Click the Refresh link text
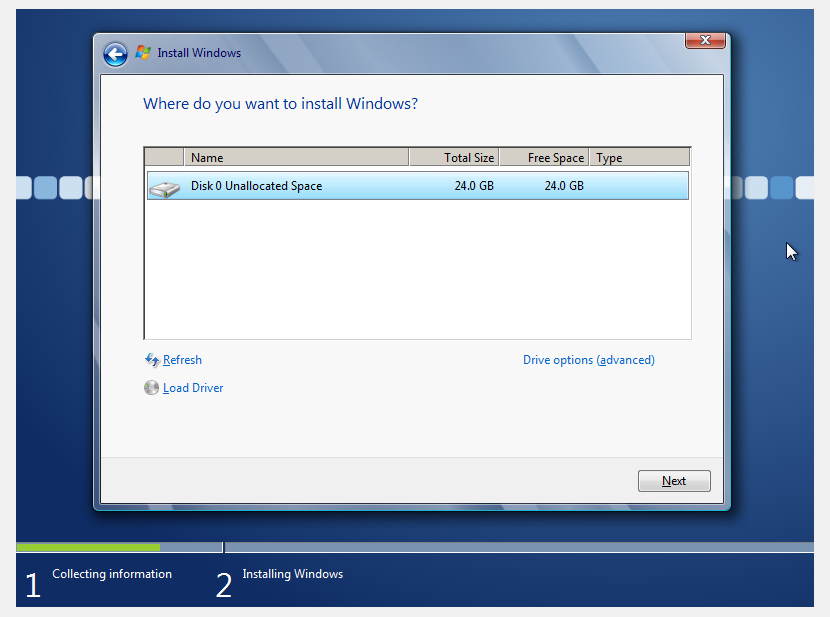The height and width of the screenshot is (617, 830). 182,360
